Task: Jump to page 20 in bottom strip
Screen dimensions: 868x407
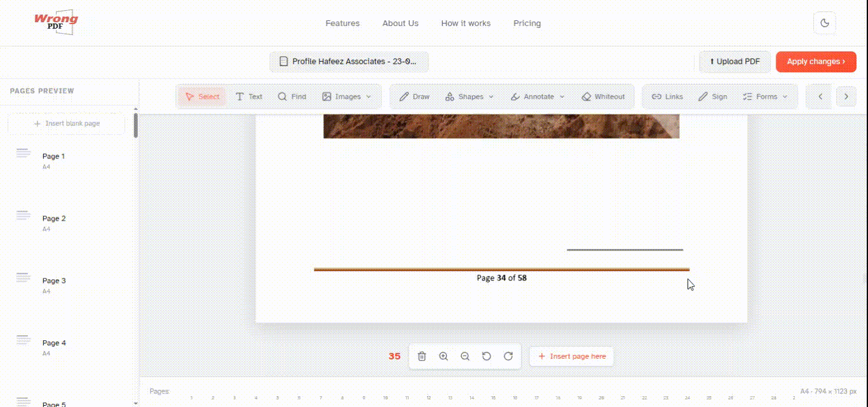Action: (x=601, y=398)
